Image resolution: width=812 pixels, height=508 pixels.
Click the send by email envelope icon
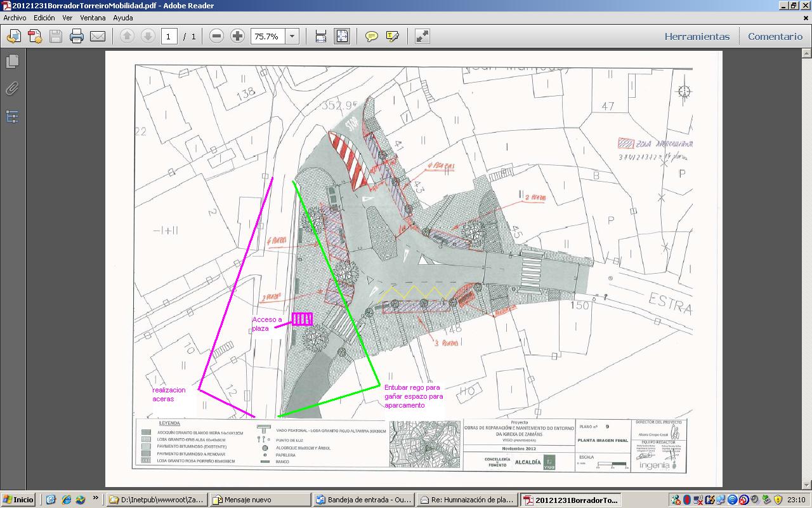[x=97, y=36]
